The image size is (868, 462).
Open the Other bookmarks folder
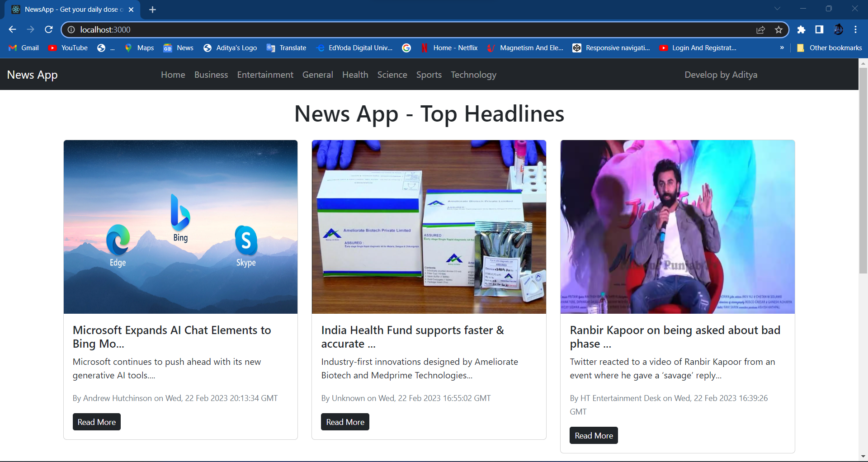[829, 47]
